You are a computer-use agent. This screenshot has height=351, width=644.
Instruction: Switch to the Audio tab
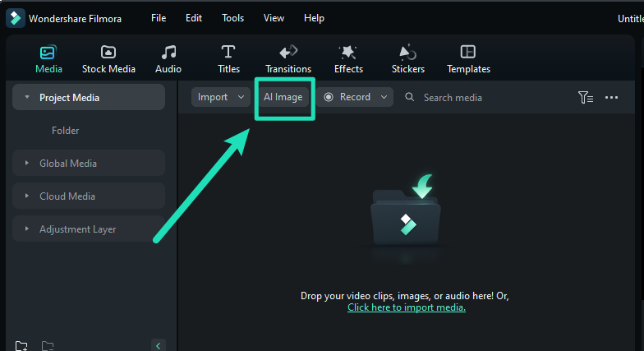click(x=168, y=59)
